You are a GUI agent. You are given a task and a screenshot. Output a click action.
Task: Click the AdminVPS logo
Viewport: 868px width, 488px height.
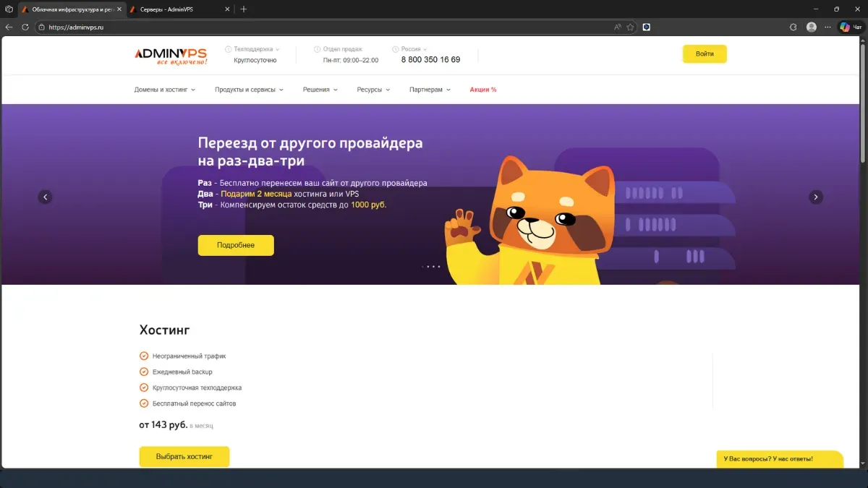[171, 56]
